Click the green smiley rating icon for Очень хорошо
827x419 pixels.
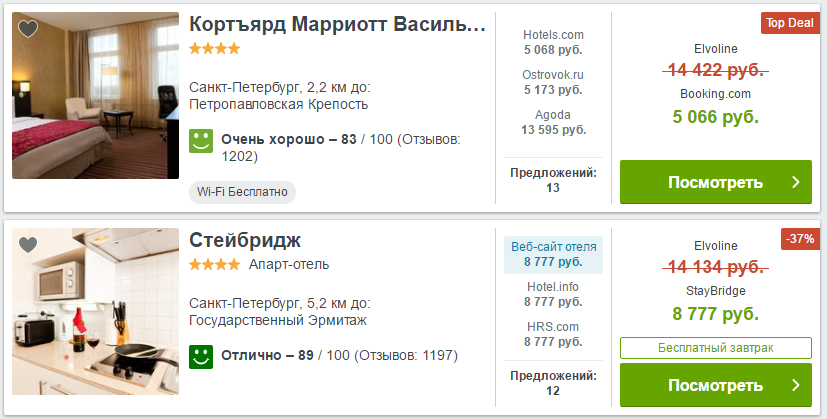point(201,141)
